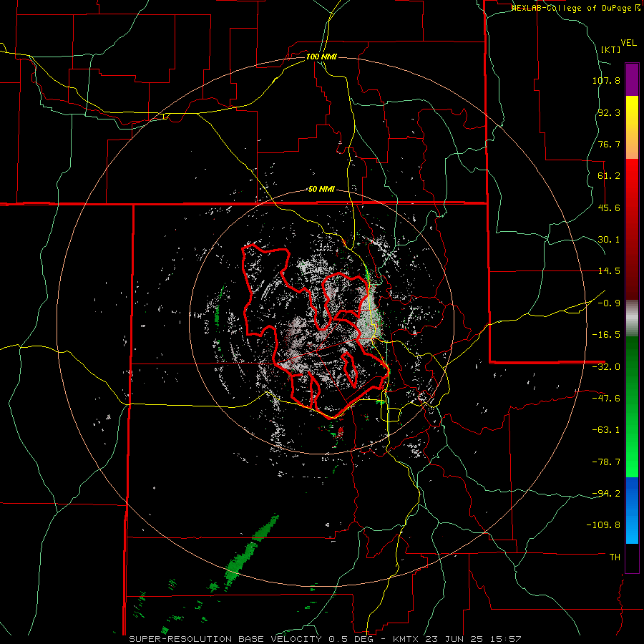The width and height of the screenshot is (644, 644).
Task: Click the small red velocity blob south of radar
Action: [x=340, y=431]
